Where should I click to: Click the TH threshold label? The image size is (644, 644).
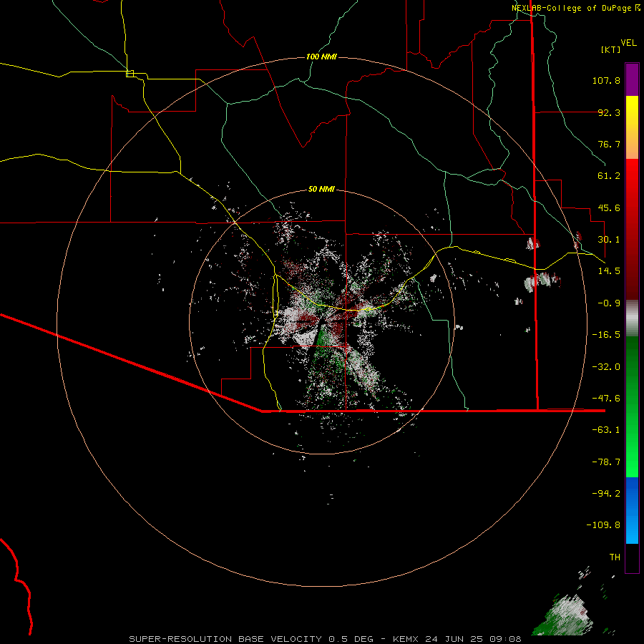(x=615, y=557)
